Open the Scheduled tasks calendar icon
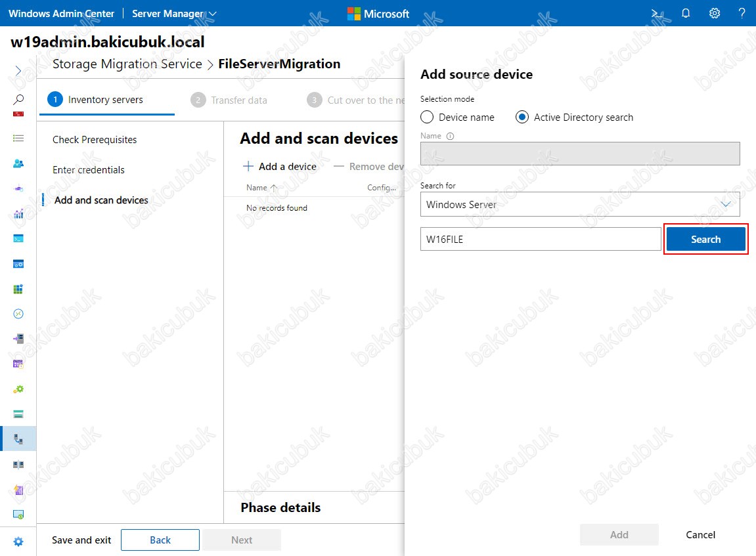 click(x=18, y=364)
